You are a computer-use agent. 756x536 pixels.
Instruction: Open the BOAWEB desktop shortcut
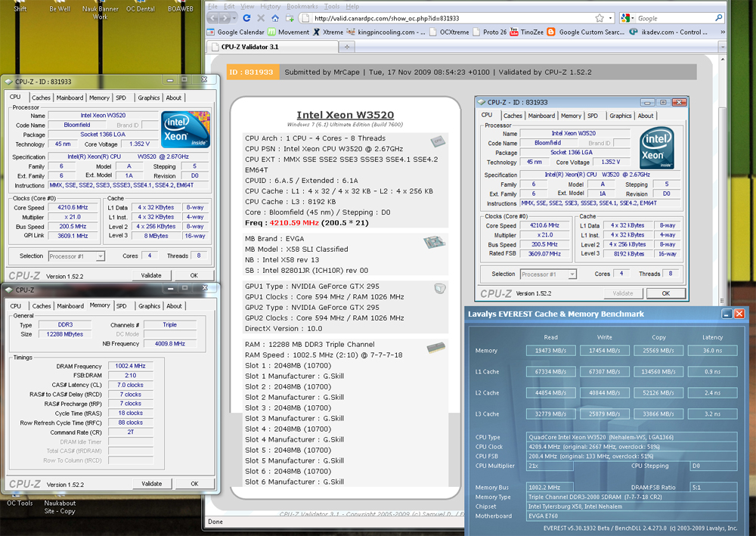(x=181, y=7)
